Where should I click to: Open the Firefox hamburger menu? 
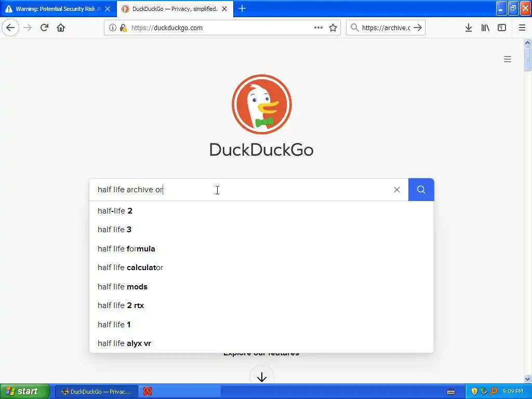522,28
